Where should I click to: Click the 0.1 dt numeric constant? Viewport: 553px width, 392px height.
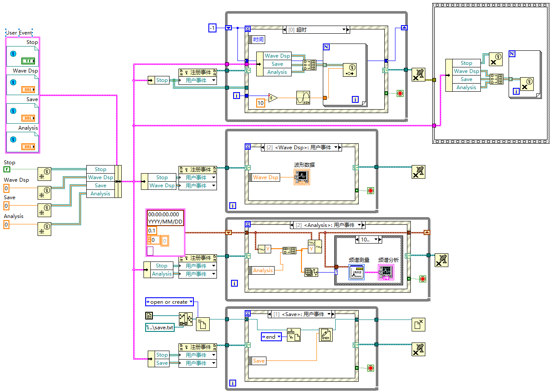[152, 231]
